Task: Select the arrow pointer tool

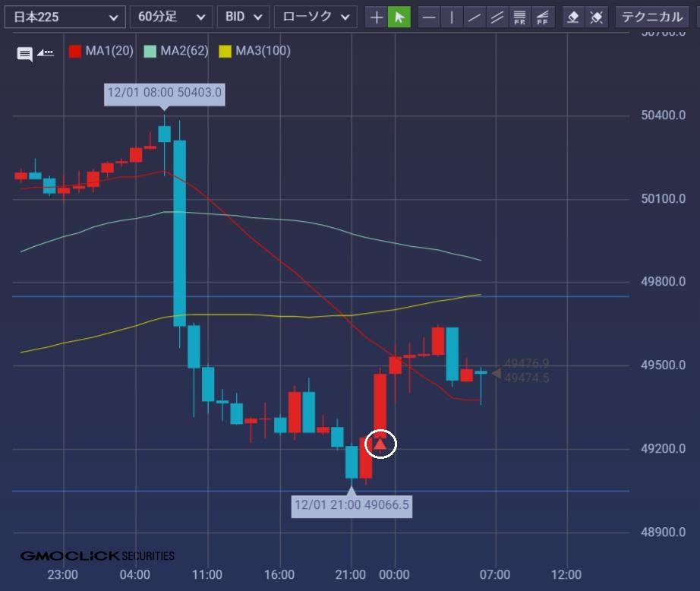Action: coord(399,17)
